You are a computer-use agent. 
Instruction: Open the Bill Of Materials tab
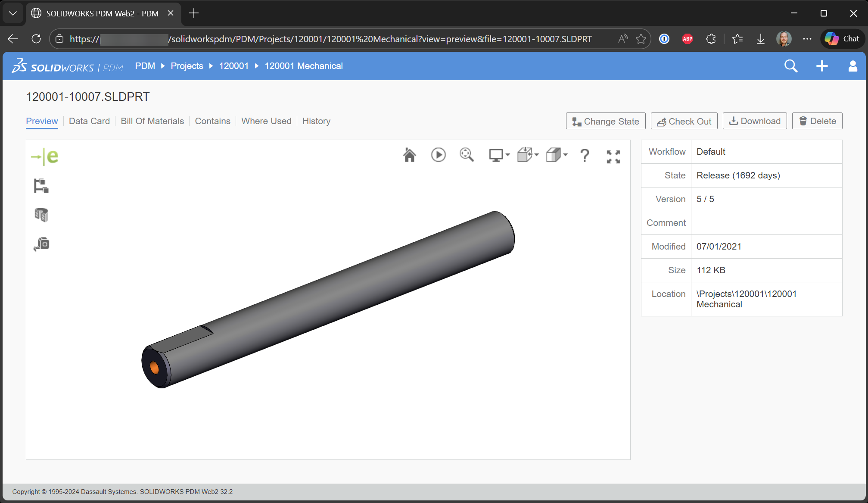152,121
